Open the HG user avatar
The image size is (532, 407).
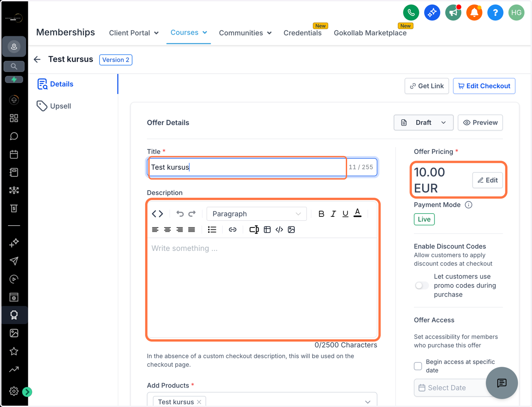tap(516, 13)
